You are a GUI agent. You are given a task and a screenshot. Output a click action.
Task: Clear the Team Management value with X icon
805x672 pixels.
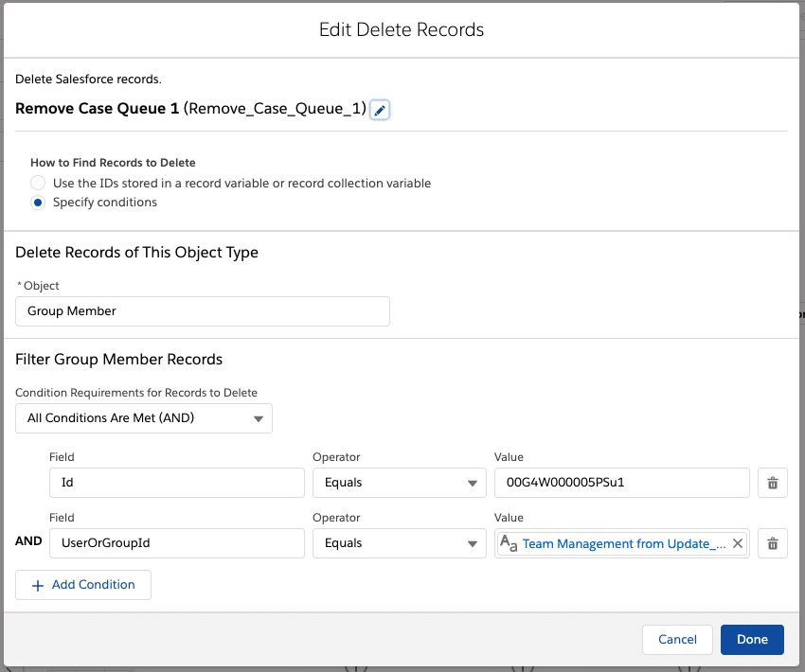(x=737, y=543)
